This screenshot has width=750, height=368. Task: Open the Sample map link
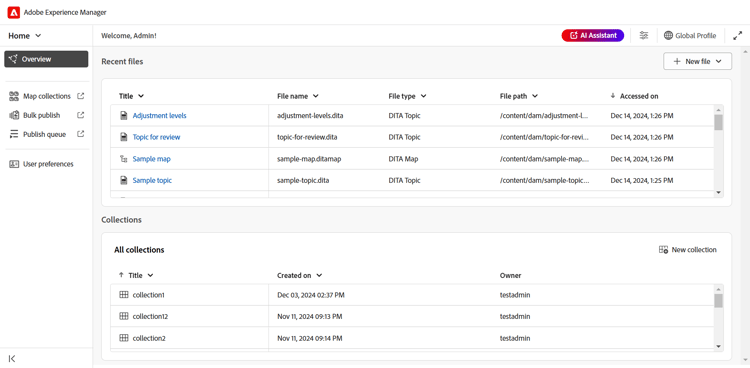(x=152, y=159)
